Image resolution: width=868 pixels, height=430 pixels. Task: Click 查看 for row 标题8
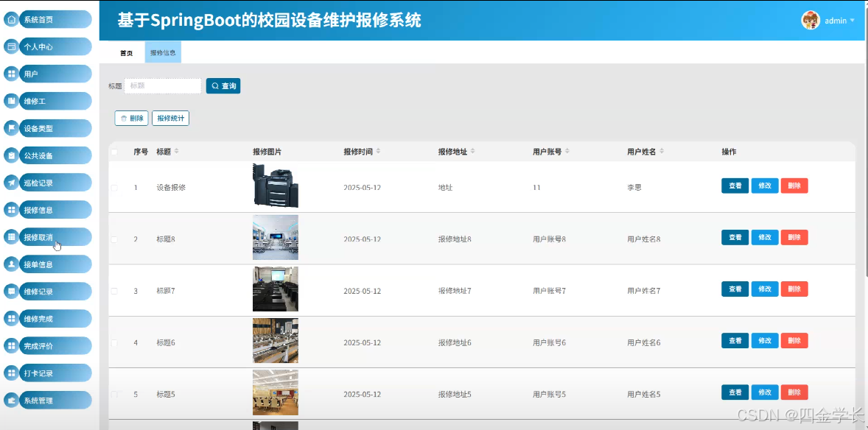click(x=735, y=237)
